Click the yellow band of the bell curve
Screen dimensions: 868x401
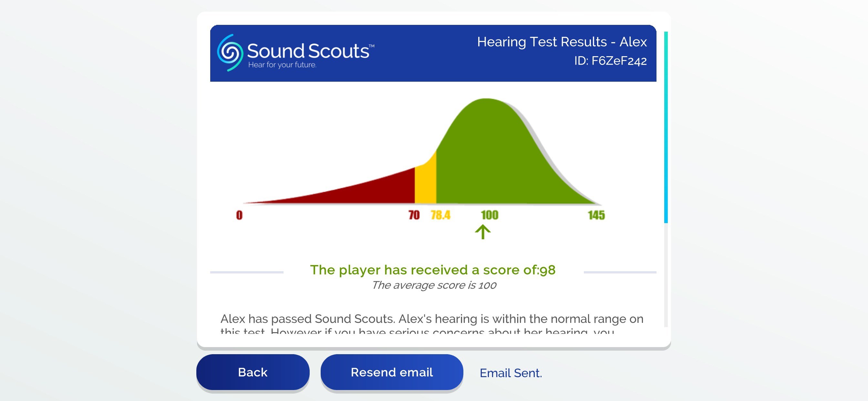point(425,182)
